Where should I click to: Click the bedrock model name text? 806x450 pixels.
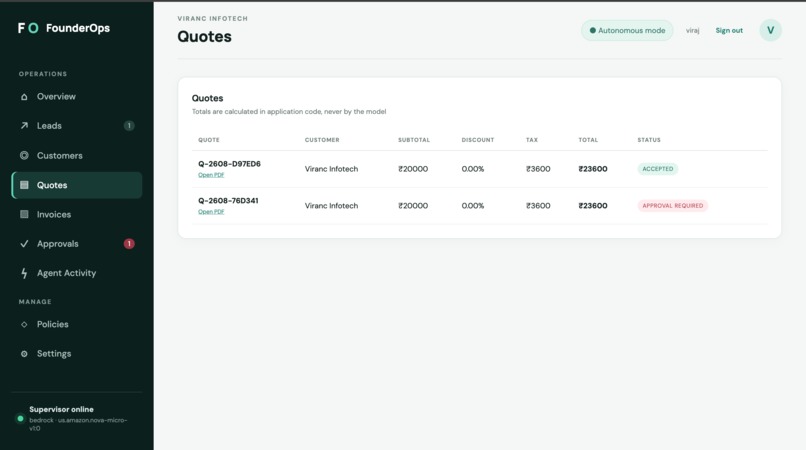tap(78, 424)
